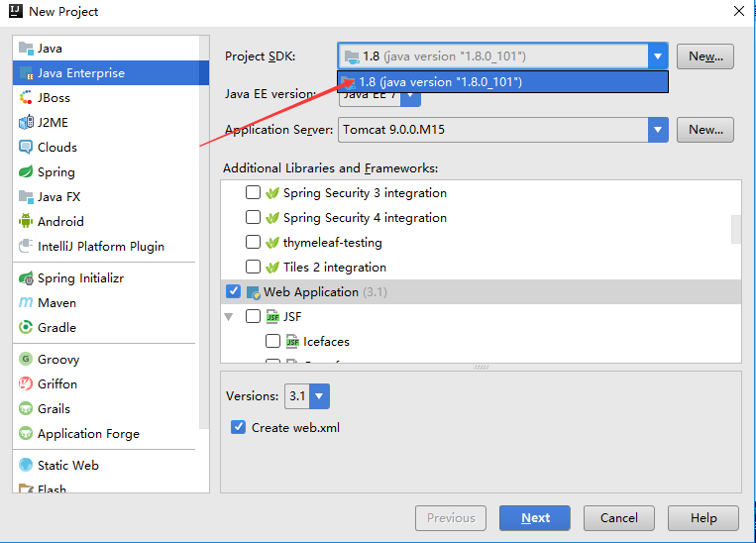Select Java Enterprise project type
Screen dimensions: 756x543
coord(80,73)
